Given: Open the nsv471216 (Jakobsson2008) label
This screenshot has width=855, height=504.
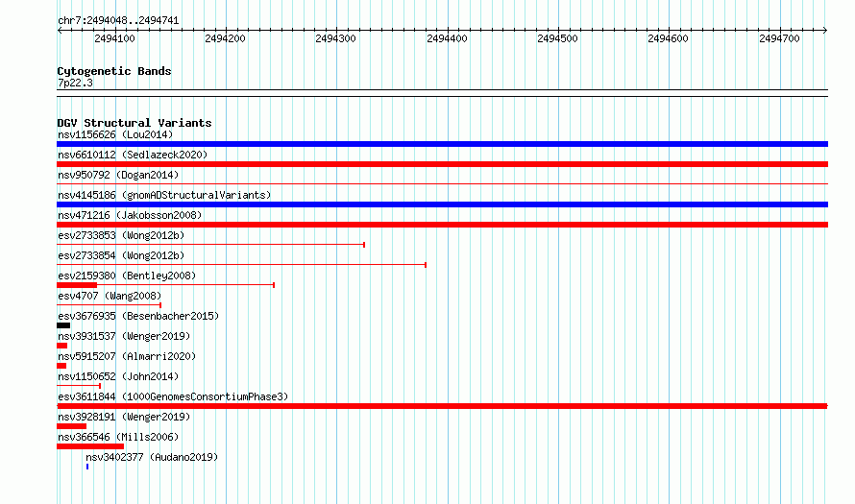Looking at the screenshot, I should pyautogui.click(x=130, y=215).
